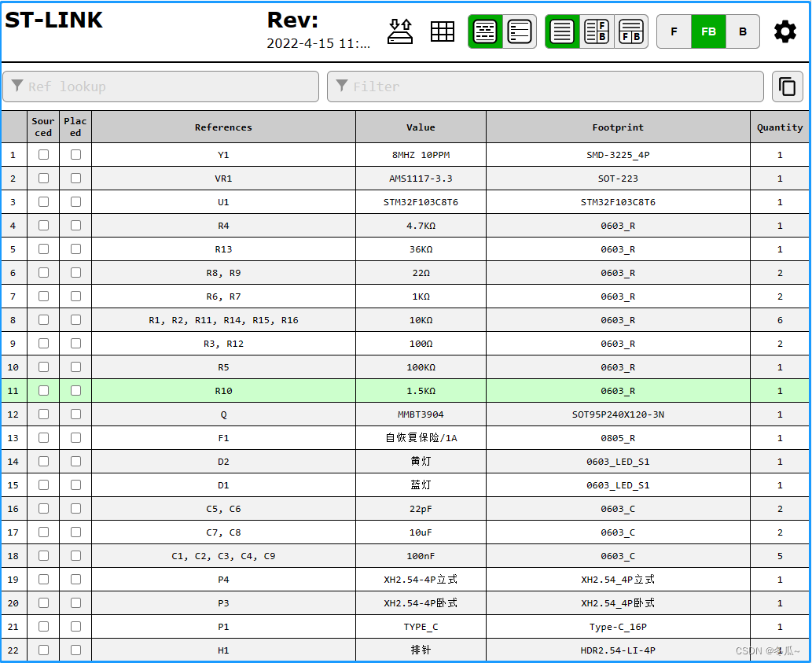Image resolution: width=812 pixels, height=663 pixels.
Task: Check Sourced for the STM32F103C8T6 row
Action: [43, 201]
